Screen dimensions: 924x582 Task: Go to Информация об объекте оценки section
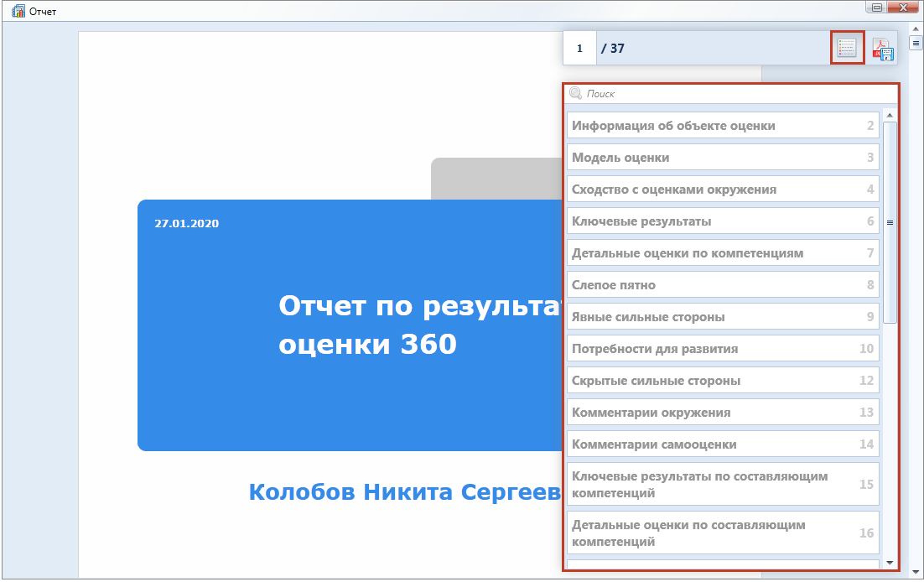point(723,126)
